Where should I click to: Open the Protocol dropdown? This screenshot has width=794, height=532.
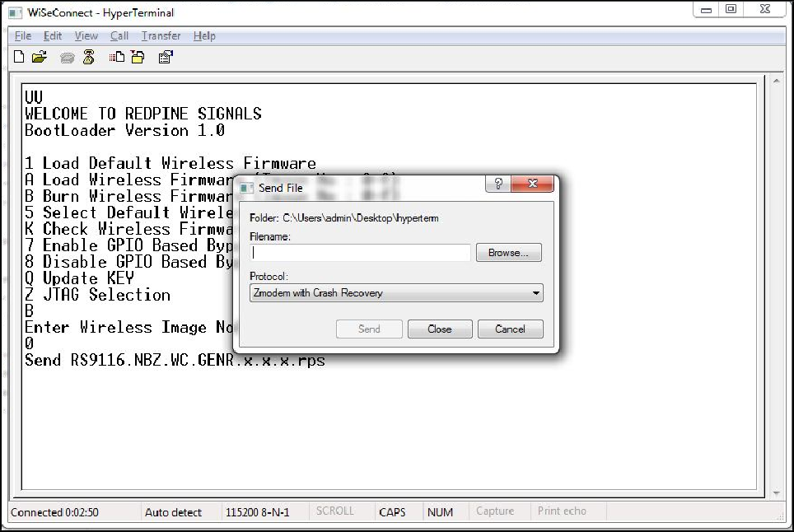coord(537,292)
